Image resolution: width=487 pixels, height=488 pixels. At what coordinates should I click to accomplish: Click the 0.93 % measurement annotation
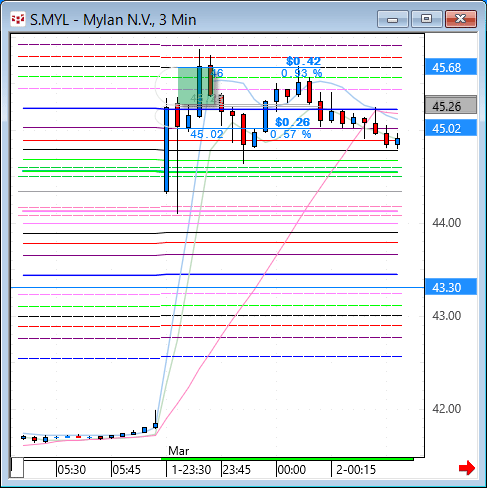[302, 73]
